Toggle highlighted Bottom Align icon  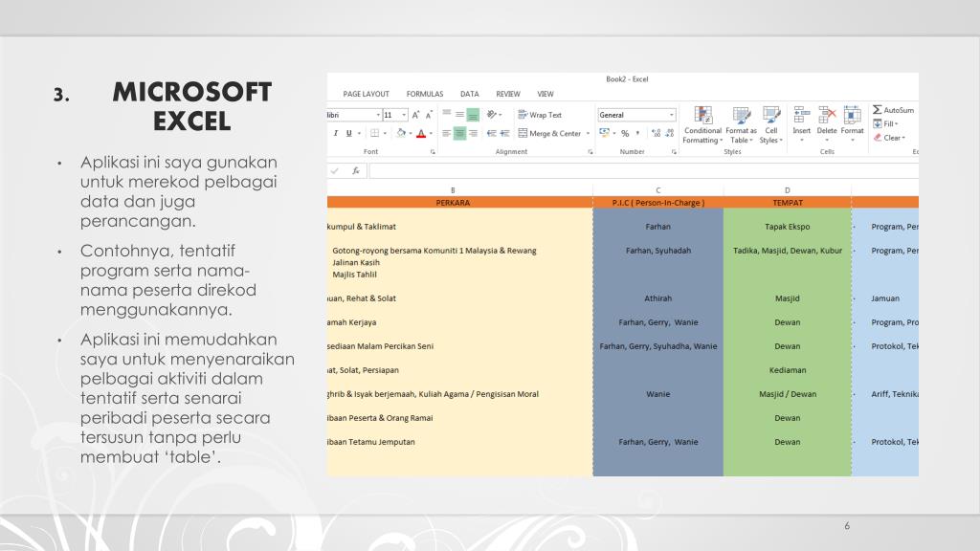pyautogui.click(x=473, y=115)
